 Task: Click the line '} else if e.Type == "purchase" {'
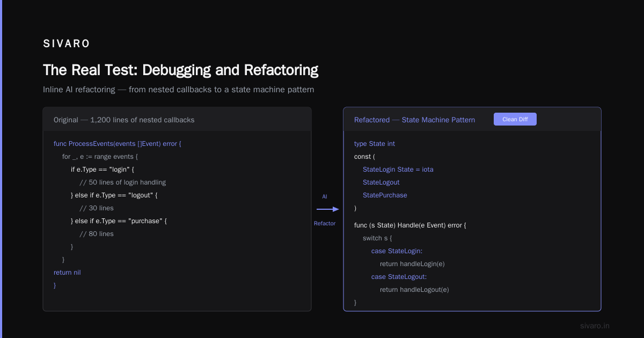[119, 221]
